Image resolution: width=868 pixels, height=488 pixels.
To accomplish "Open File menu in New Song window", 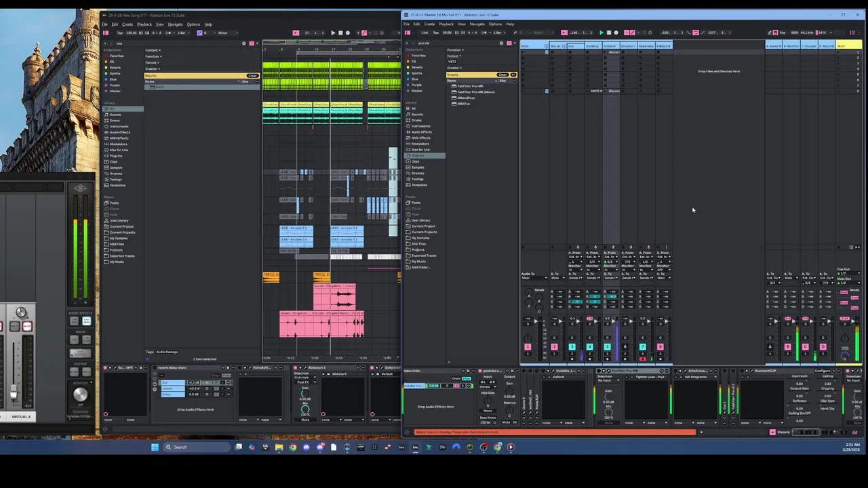I will [105, 24].
